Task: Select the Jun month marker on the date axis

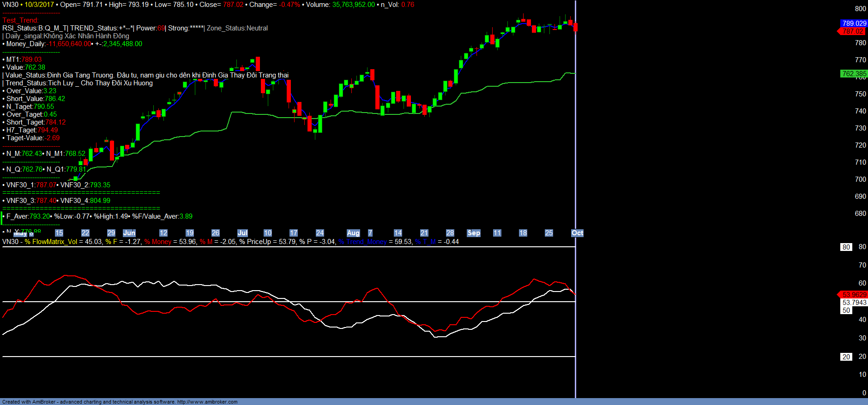Action: tap(129, 233)
